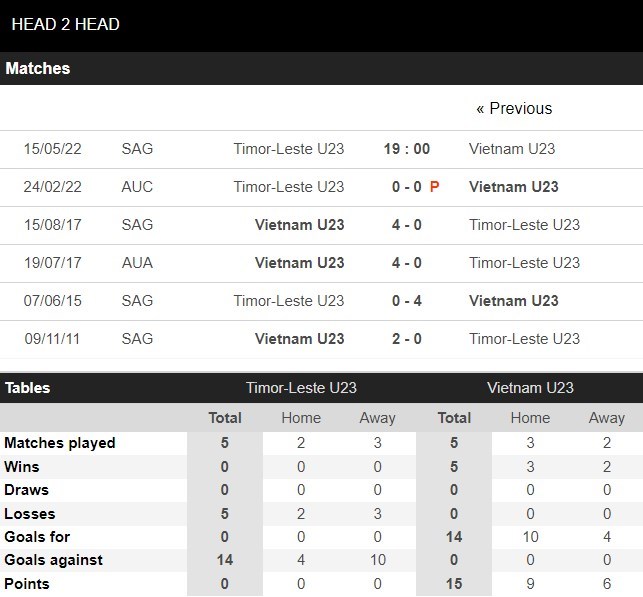Image resolution: width=643 pixels, height=597 pixels.
Task: Click the Goals against row label
Action: (52, 560)
